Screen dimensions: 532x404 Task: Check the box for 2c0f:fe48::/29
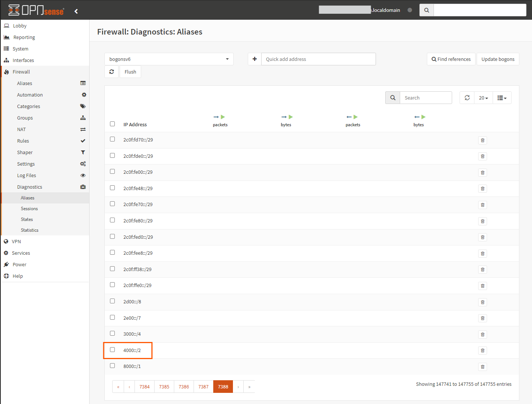click(x=113, y=188)
